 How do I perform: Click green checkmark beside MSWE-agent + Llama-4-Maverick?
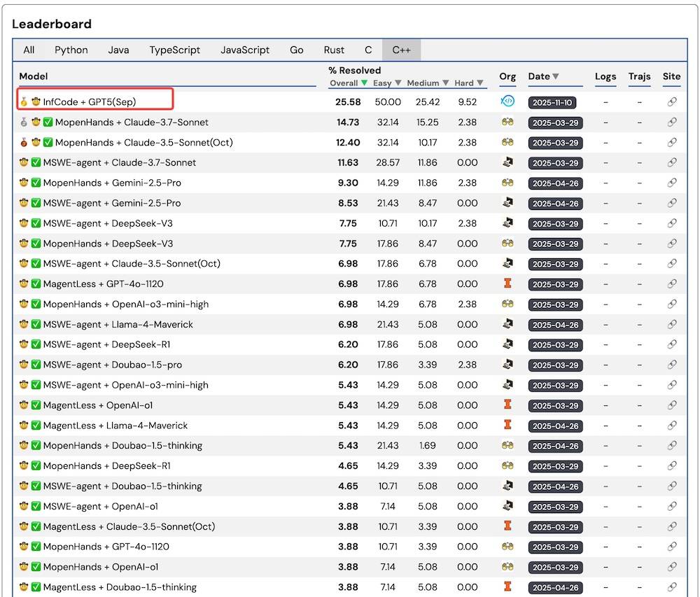pyautogui.click(x=36, y=325)
